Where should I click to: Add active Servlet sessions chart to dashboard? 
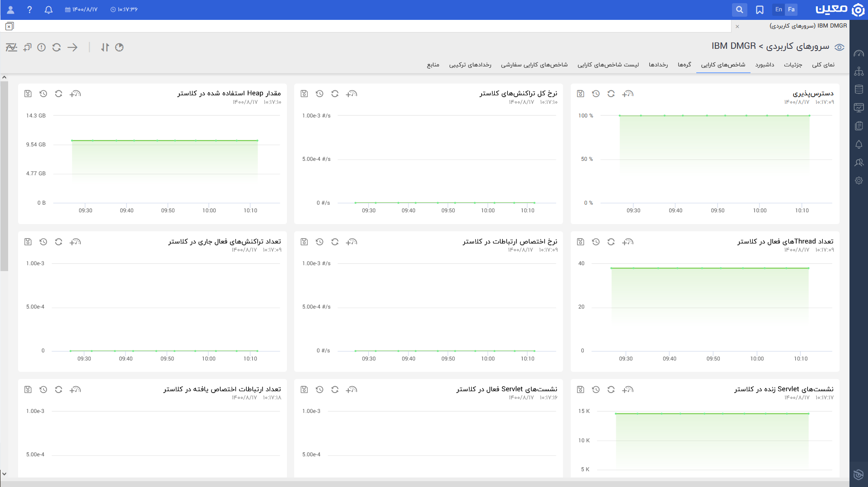pos(351,389)
